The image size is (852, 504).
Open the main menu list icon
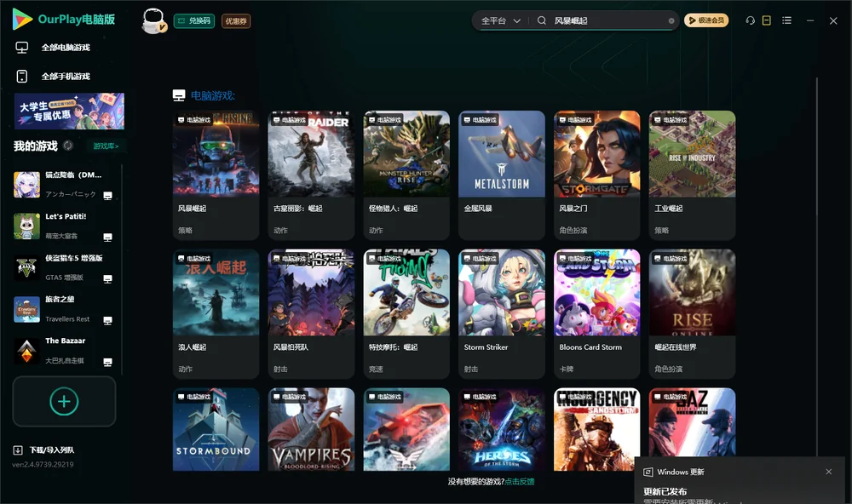(786, 20)
